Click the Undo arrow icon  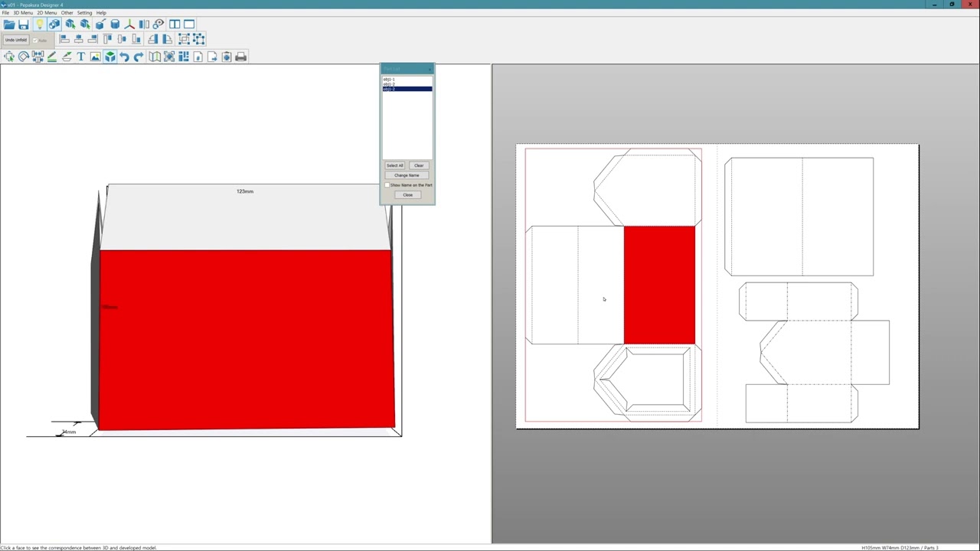(124, 57)
